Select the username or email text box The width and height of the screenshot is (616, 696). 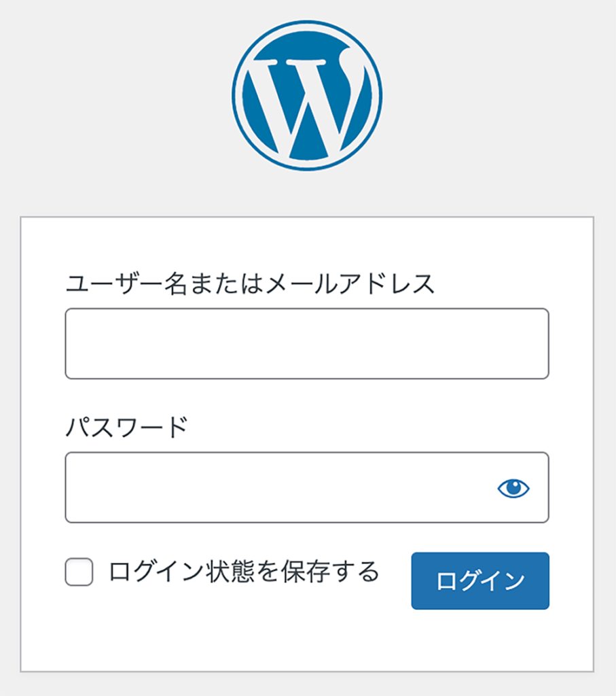(307, 343)
